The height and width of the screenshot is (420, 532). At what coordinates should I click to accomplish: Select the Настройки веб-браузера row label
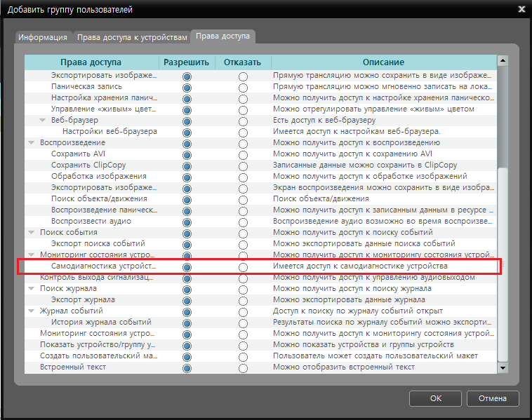[x=109, y=132]
